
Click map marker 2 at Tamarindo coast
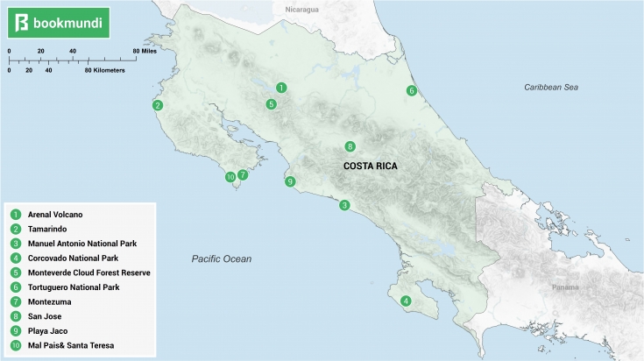158,105
